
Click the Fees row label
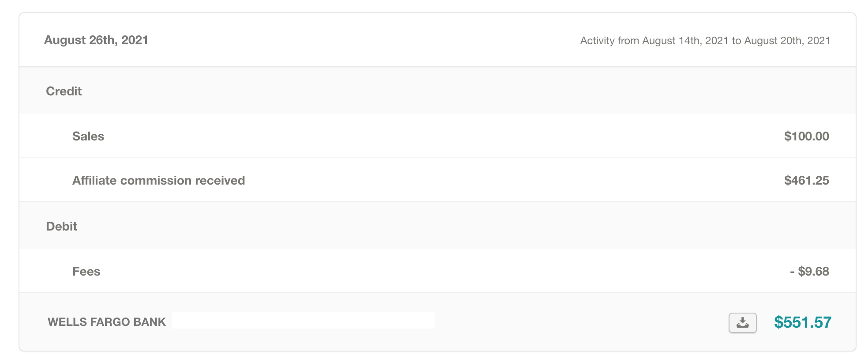click(x=86, y=272)
